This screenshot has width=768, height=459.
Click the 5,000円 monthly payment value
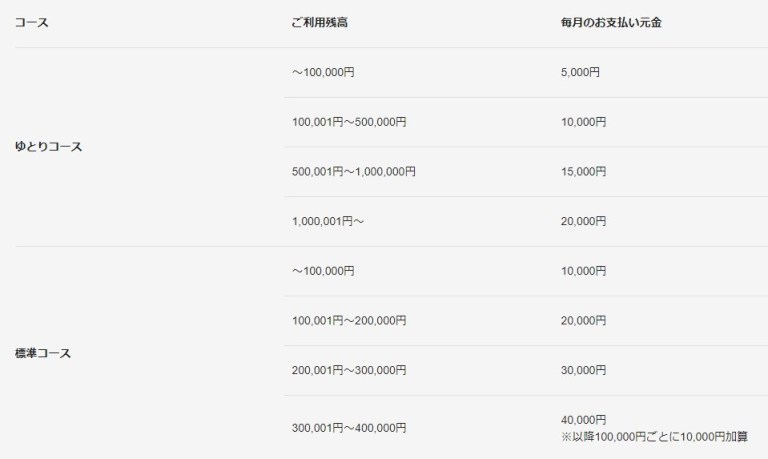(581, 72)
